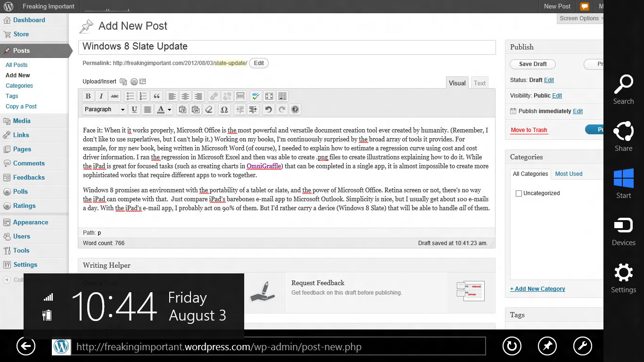Click the Save Draft button

(x=533, y=64)
